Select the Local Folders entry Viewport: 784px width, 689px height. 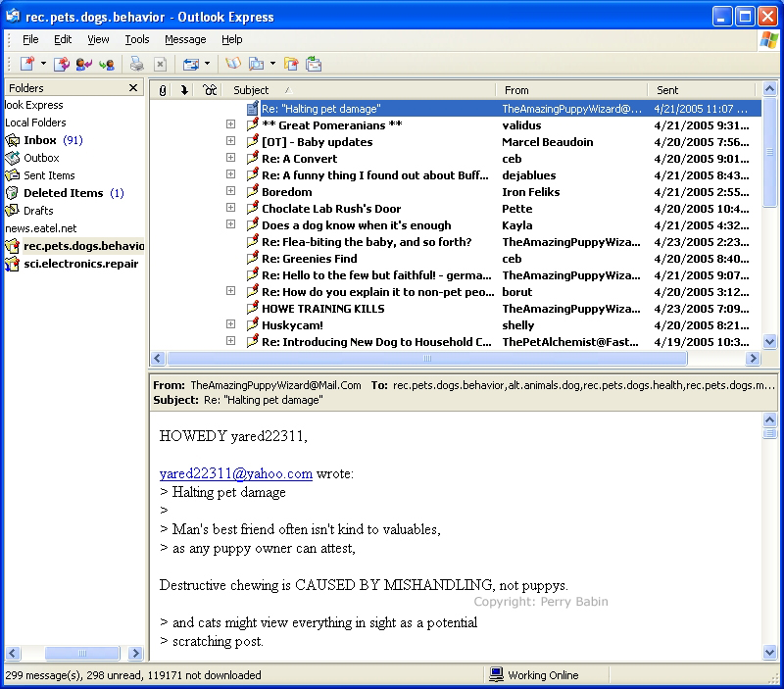click(35, 123)
